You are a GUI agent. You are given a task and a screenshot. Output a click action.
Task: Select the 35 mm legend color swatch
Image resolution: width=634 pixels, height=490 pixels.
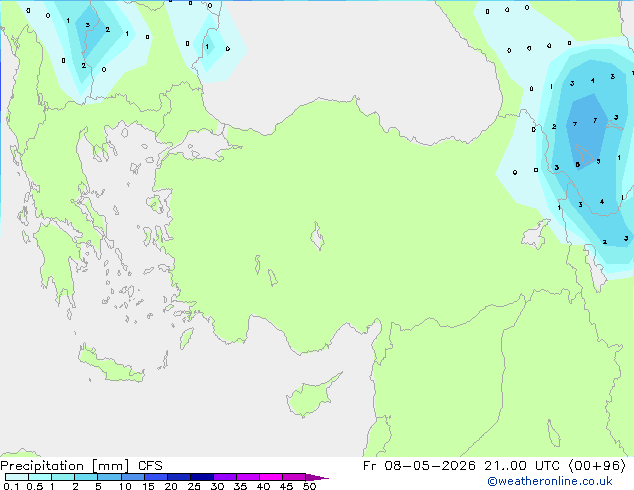click(x=247, y=477)
